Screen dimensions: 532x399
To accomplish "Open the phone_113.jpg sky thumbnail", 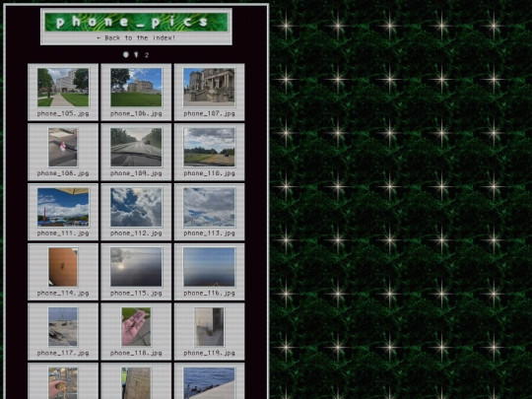I will [209, 207].
